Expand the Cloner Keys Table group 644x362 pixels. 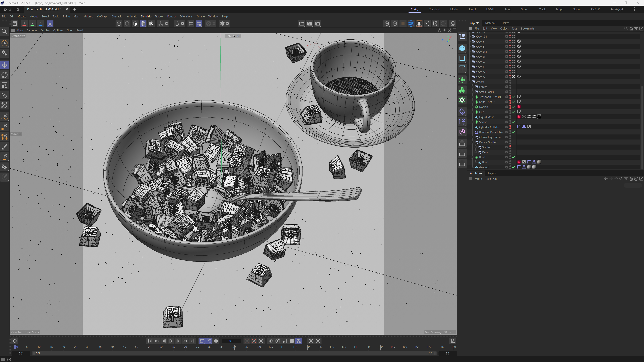pos(472,137)
